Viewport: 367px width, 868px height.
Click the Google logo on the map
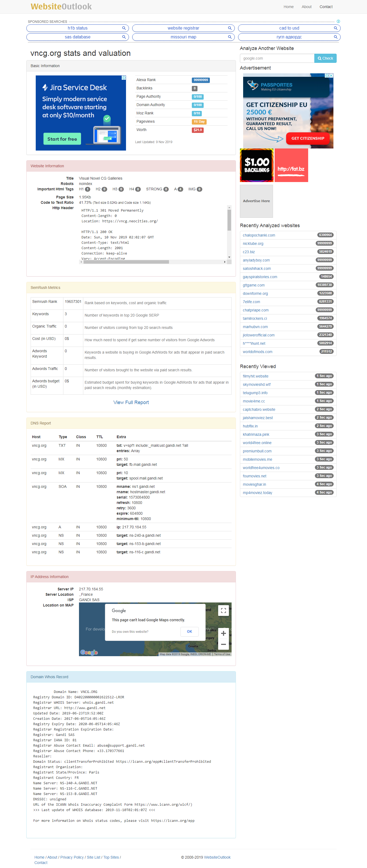pyautogui.click(x=89, y=652)
